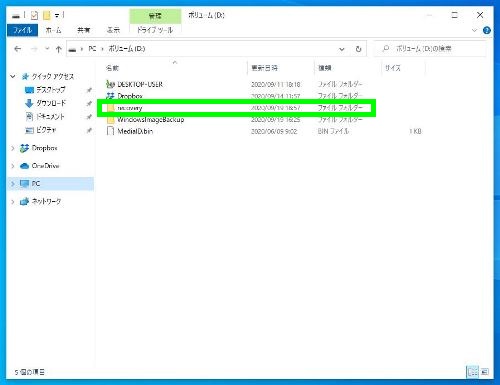The height and width of the screenshot is (385, 500).
Task: Click the MediaID.bin file icon
Action: (x=110, y=131)
